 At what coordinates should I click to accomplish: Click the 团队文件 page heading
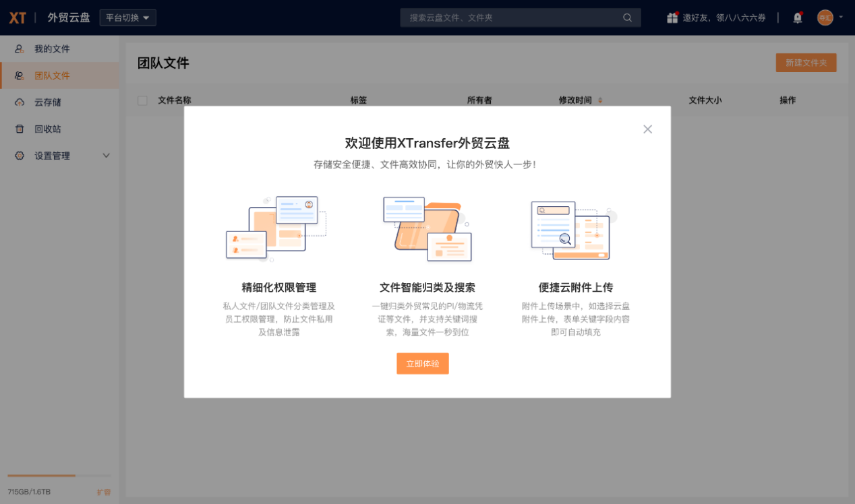coord(163,63)
